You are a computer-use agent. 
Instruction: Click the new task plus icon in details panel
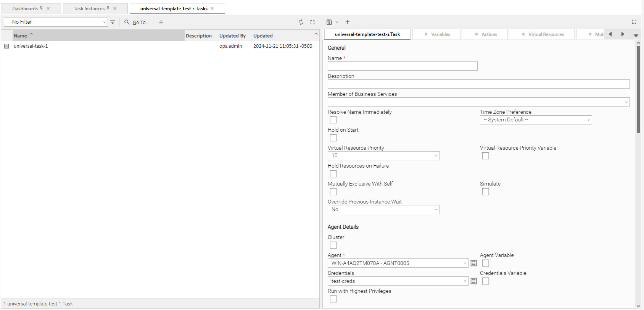[x=348, y=22]
